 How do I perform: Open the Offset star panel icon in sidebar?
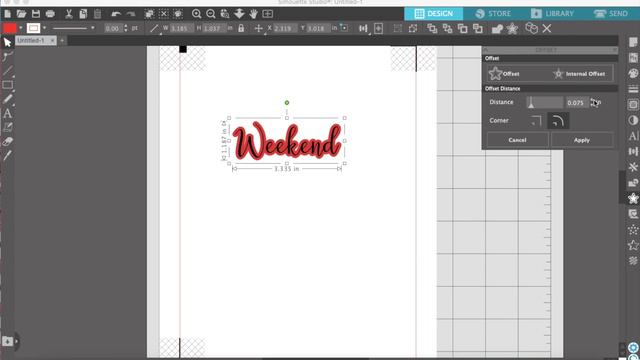click(633, 198)
